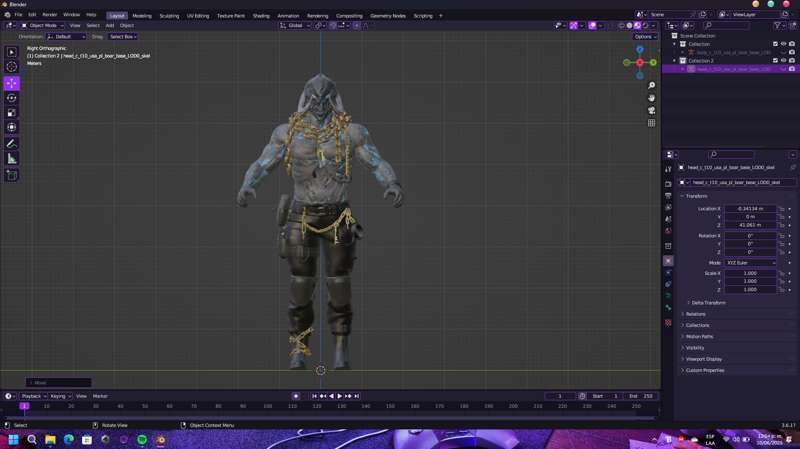Click the Scale X value field
Viewport: 800px width, 449px height.
pyautogui.click(x=751, y=273)
